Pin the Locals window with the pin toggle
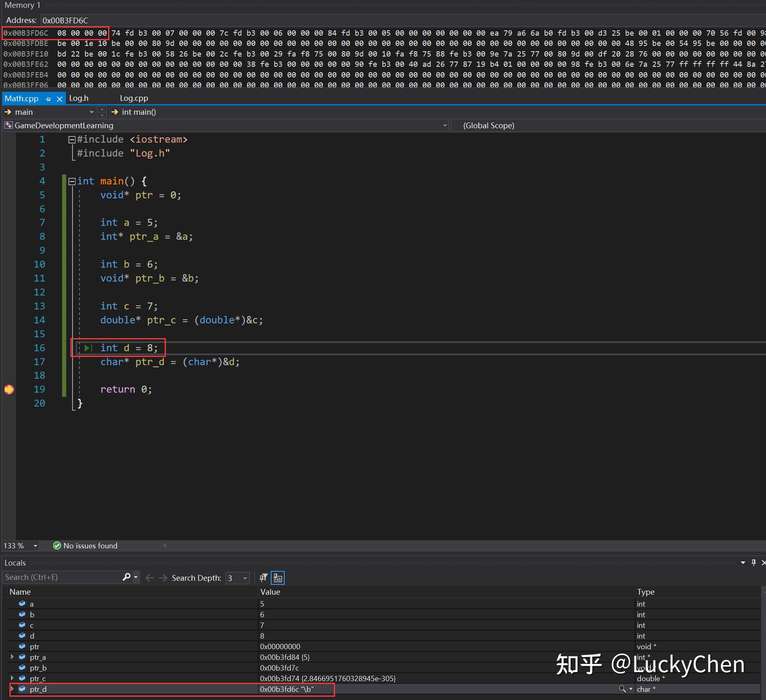The height and width of the screenshot is (700, 766). click(x=754, y=563)
